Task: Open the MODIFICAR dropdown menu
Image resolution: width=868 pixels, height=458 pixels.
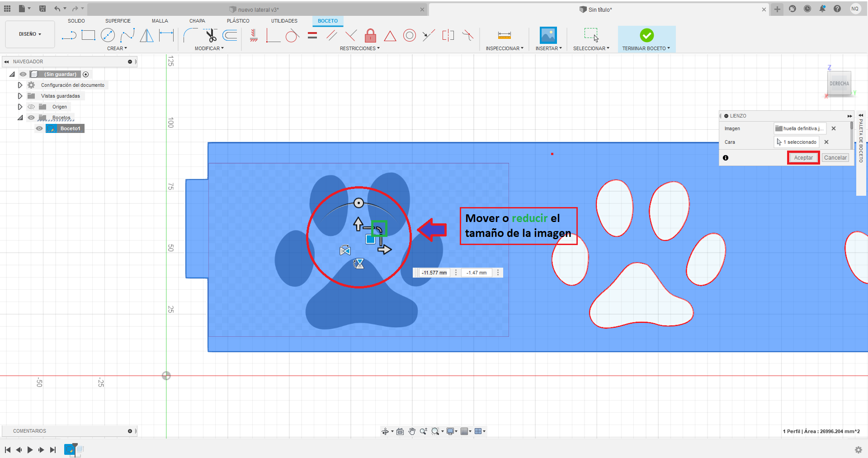Action: click(209, 48)
